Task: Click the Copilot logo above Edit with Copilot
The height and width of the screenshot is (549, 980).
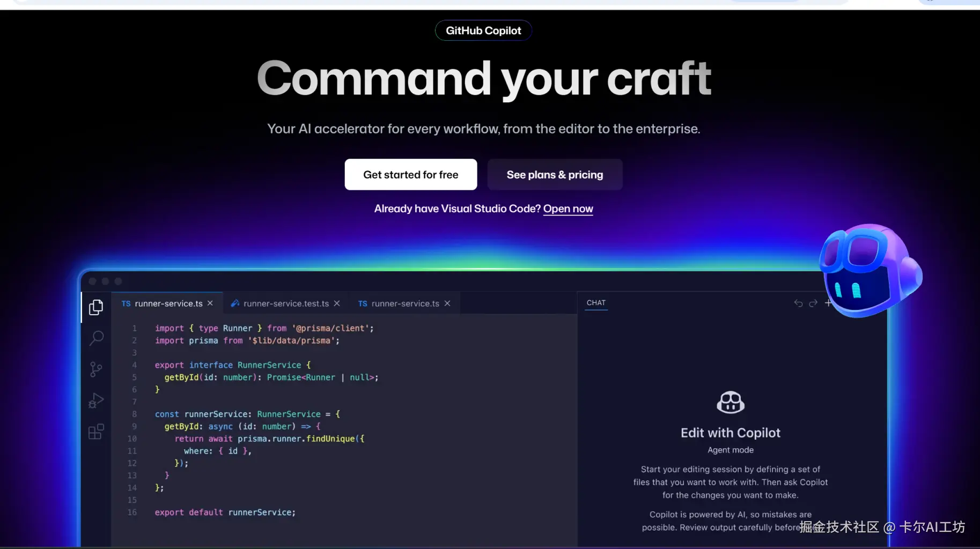Action: [731, 402]
